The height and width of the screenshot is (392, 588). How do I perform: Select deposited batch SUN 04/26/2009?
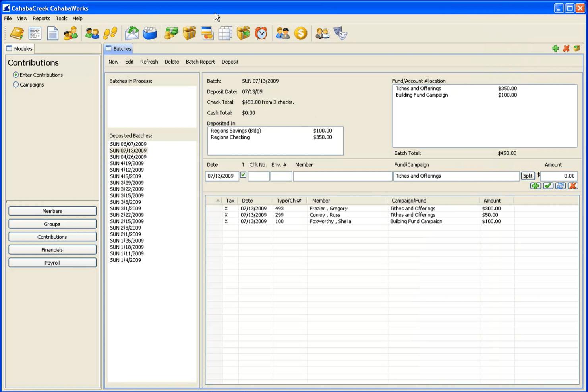tap(128, 157)
